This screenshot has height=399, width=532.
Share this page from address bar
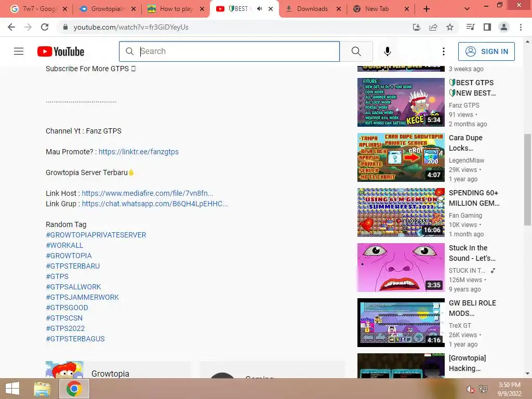[433, 27]
